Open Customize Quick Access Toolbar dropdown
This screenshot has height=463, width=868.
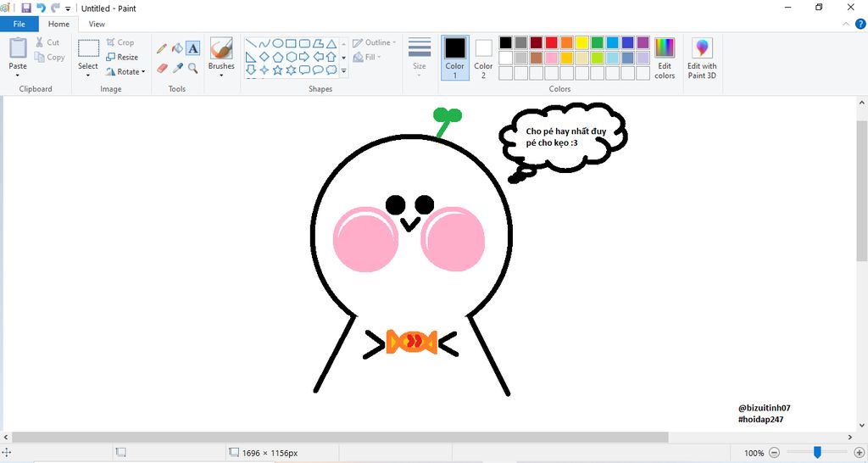(68, 8)
